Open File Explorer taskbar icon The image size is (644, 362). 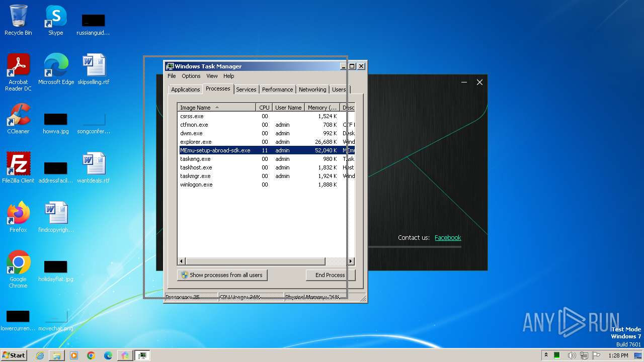click(x=57, y=355)
